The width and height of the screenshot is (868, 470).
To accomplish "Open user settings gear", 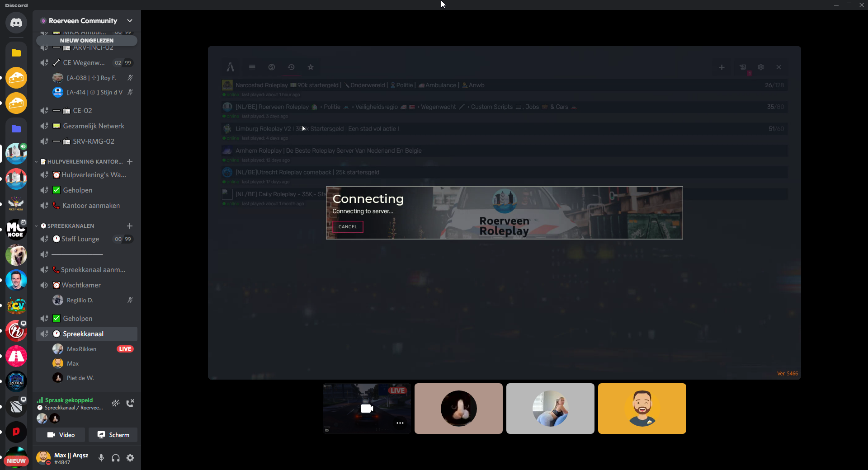I will pos(130,458).
